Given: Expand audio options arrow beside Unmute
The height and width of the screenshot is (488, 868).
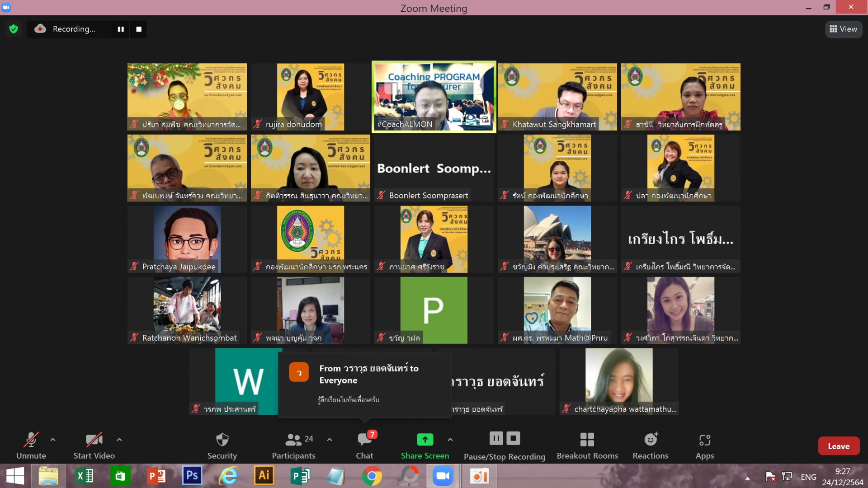Looking at the screenshot, I should [53, 439].
